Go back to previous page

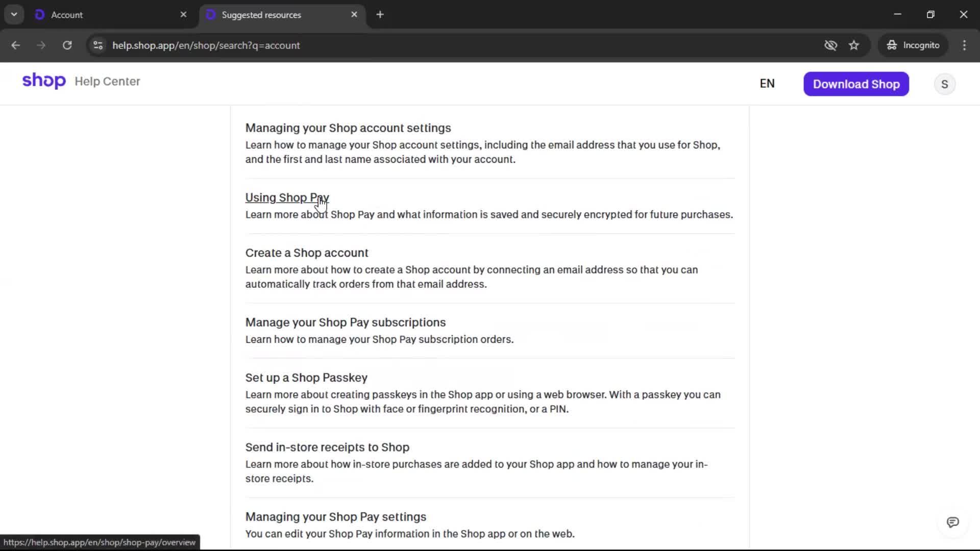[x=16, y=45]
